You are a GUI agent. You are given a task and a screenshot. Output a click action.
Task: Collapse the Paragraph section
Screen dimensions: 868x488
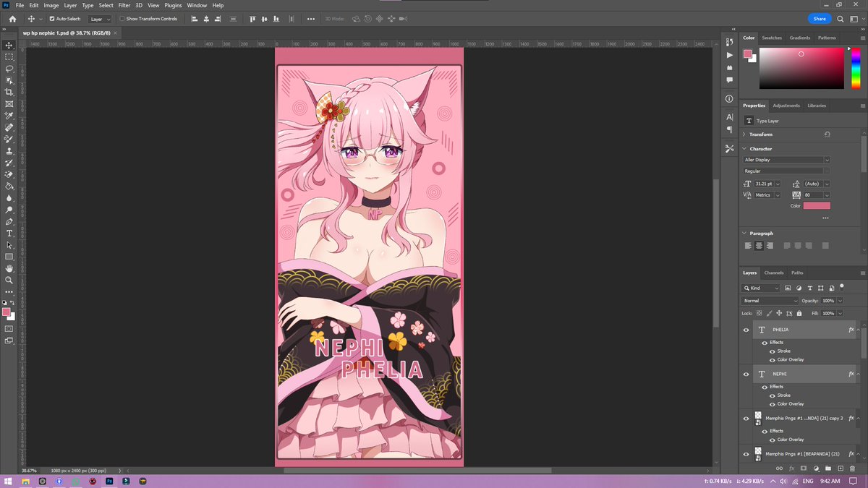745,234
